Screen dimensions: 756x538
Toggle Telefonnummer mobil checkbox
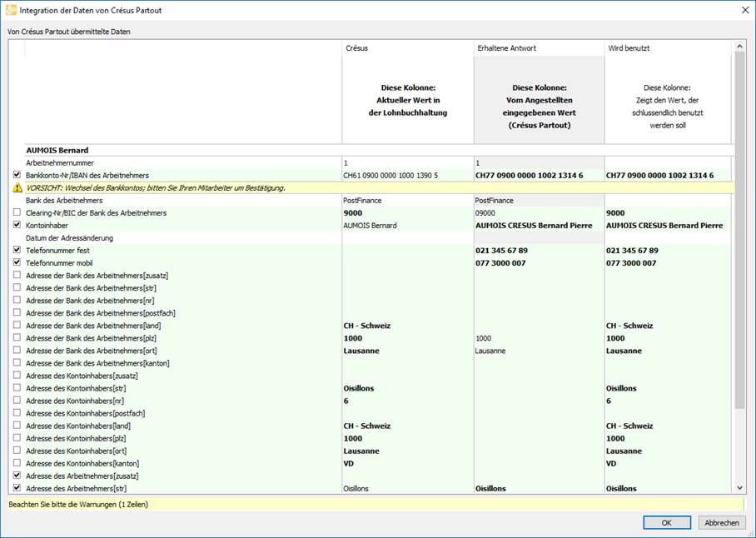point(17,262)
